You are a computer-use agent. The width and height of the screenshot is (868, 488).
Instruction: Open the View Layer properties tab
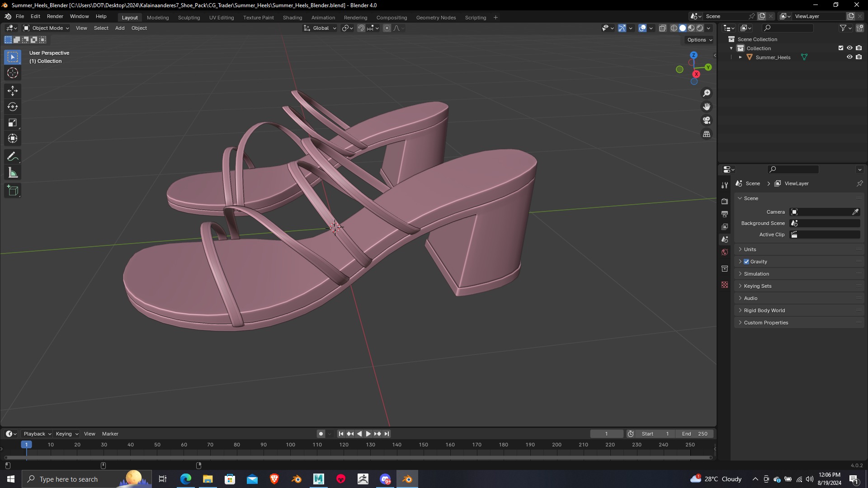[725, 226]
